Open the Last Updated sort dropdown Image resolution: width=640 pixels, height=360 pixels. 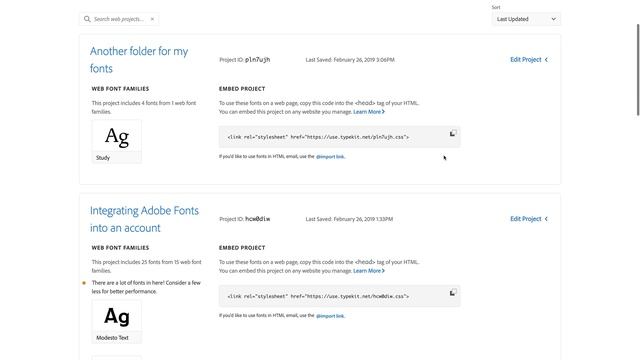[x=526, y=19]
